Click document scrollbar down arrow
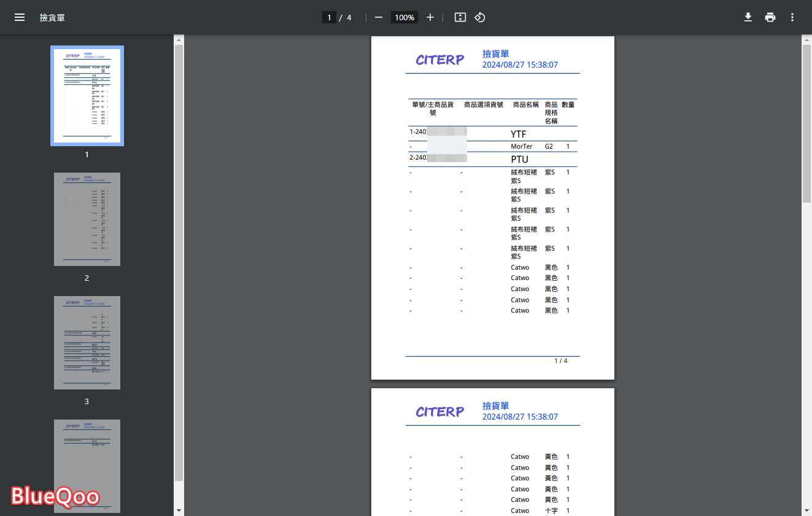Image resolution: width=812 pixels, height=516 pixels. 806,510
